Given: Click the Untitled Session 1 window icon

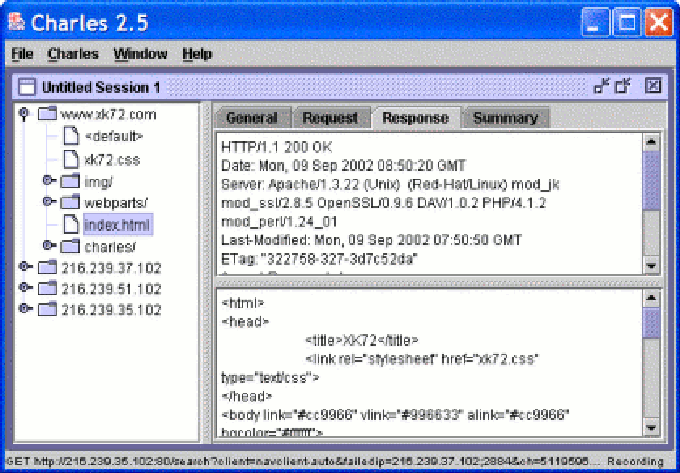Looking at the screenshot, I should (x=27, y=87).
